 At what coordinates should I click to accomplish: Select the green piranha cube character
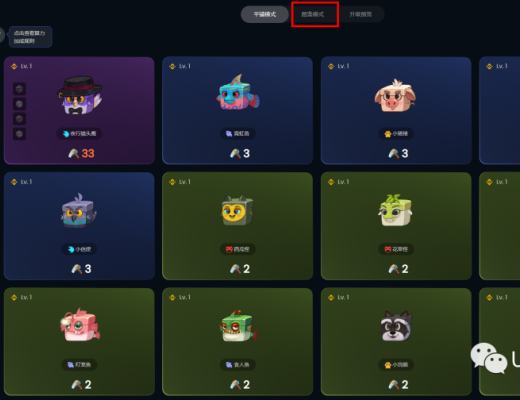point(237,326)
